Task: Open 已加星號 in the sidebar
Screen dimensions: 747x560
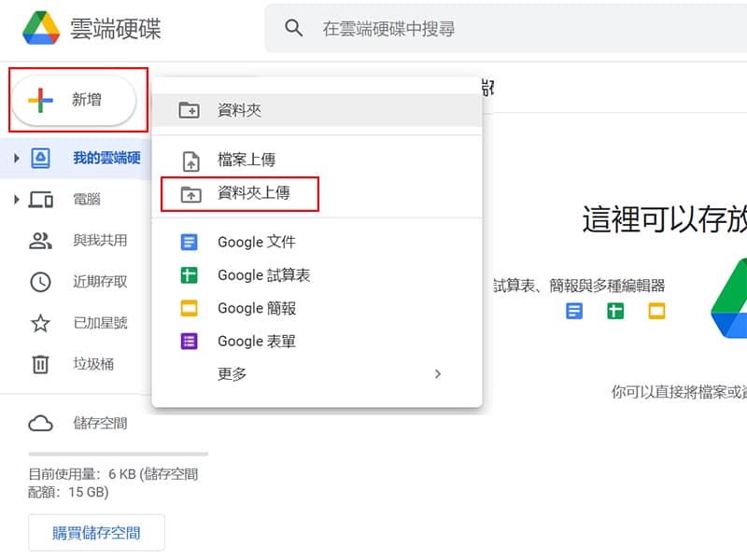Action: 76,323
